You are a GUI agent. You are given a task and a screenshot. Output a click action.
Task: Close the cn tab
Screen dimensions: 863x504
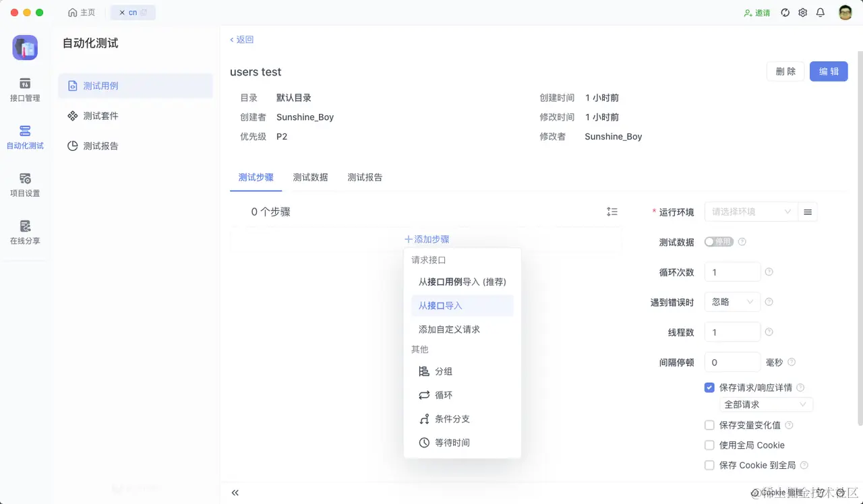pos(122,13)
